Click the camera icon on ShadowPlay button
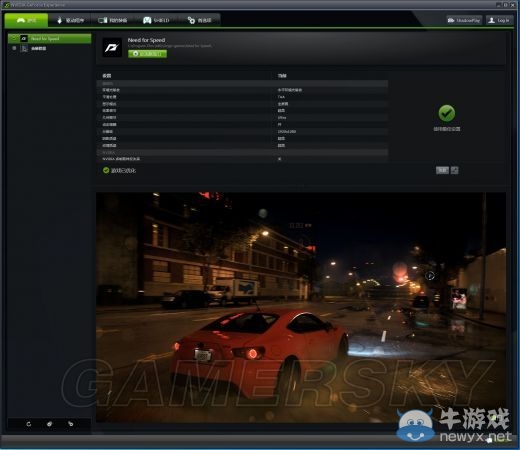 pos(451,20)
